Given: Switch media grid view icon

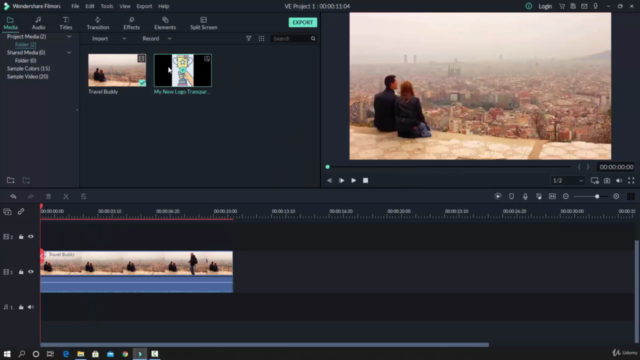Looking at the screenshot, I should click(262, 38).
